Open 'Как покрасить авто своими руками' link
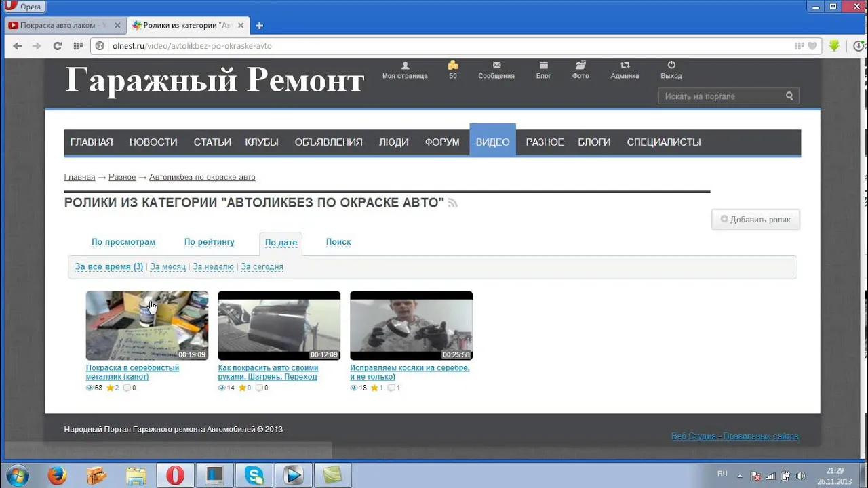This screenshot has width=868, height=488. [268, 372]
